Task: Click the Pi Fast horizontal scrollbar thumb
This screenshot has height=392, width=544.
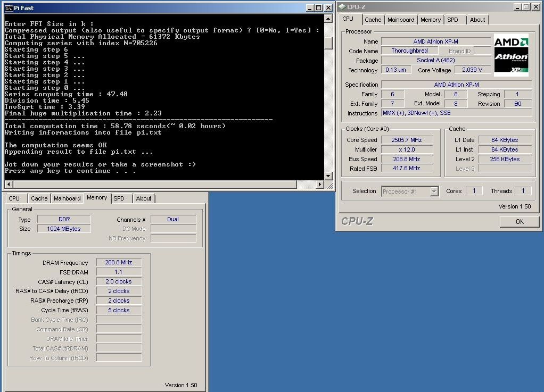Action: tap(155, 185)
